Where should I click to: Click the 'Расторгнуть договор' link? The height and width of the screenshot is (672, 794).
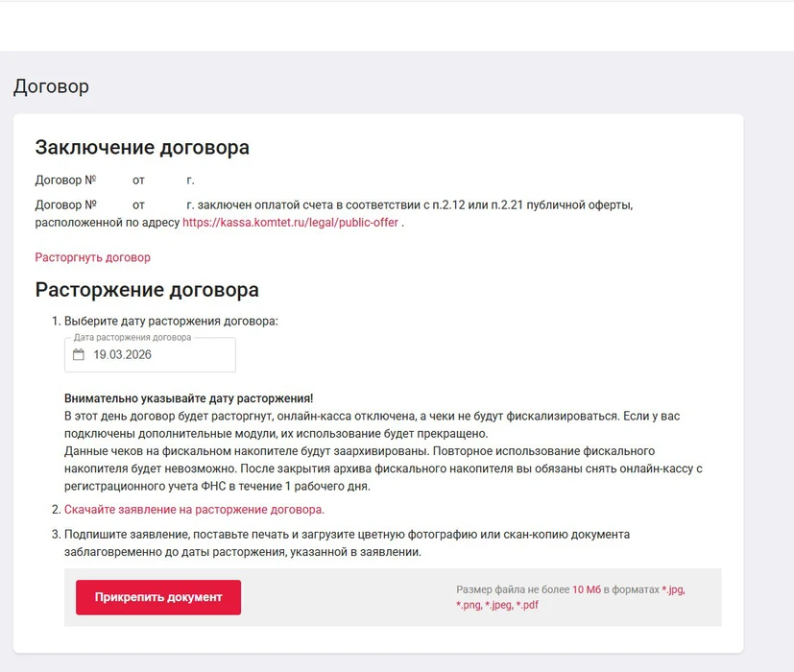[x=92, y=257]
